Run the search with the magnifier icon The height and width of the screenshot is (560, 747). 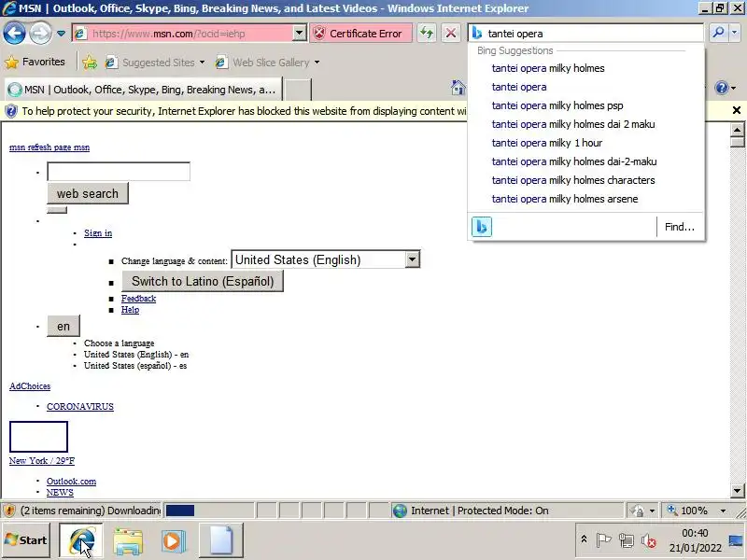(x=718, y=33)
